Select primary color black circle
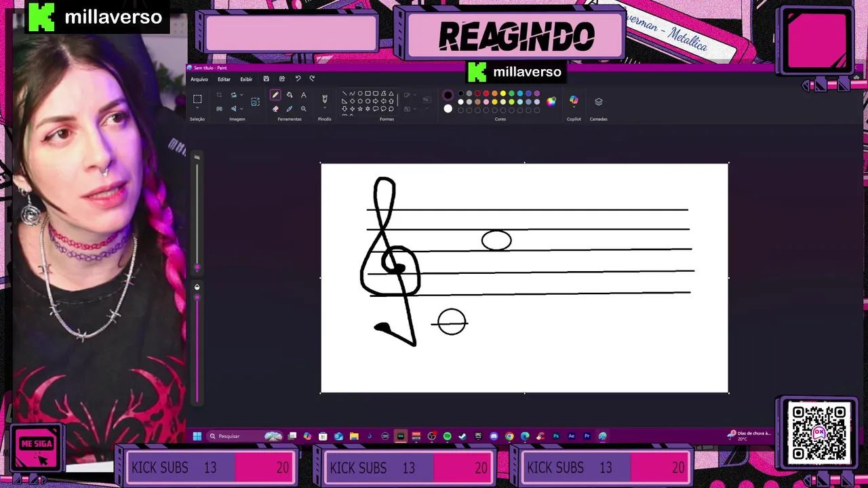Image resolution: width=868 pixels, height=488 pixels. click(448, 95)
